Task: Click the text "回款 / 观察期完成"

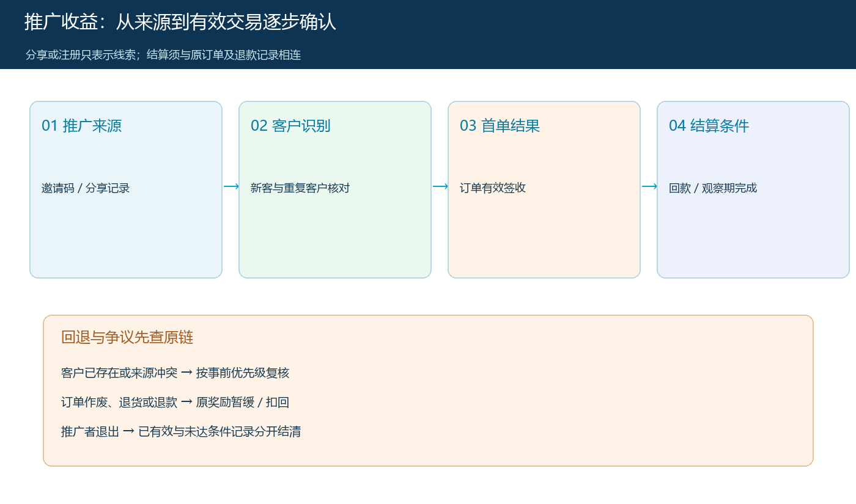Action: 713,188
